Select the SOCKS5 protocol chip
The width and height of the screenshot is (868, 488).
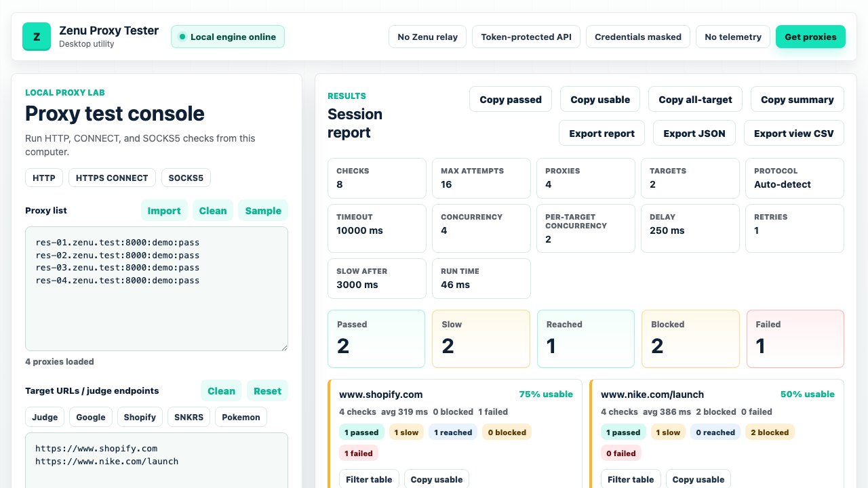coord(186,178)
